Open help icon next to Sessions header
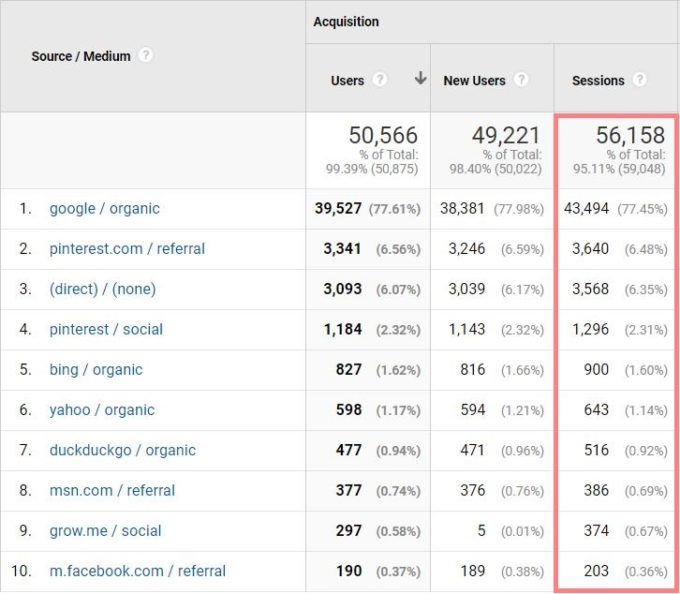The width and height of the screenshot is (680, 594). (639, 80)
